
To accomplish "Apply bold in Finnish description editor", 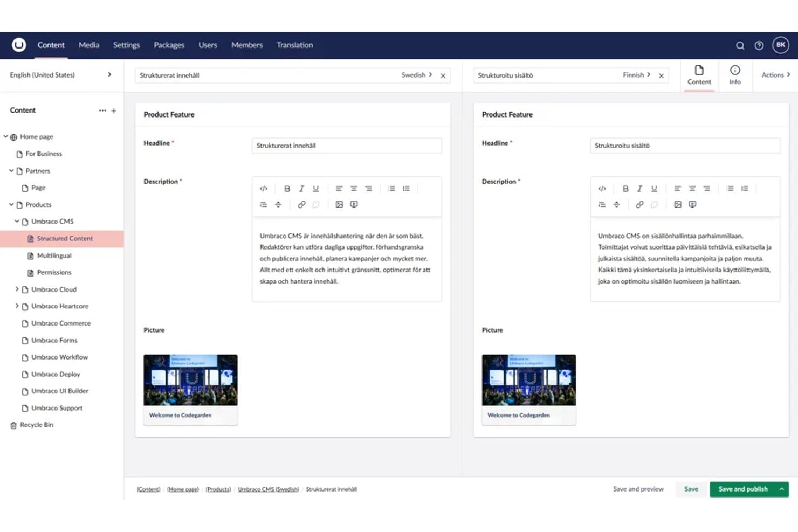I will coord(625,189).
